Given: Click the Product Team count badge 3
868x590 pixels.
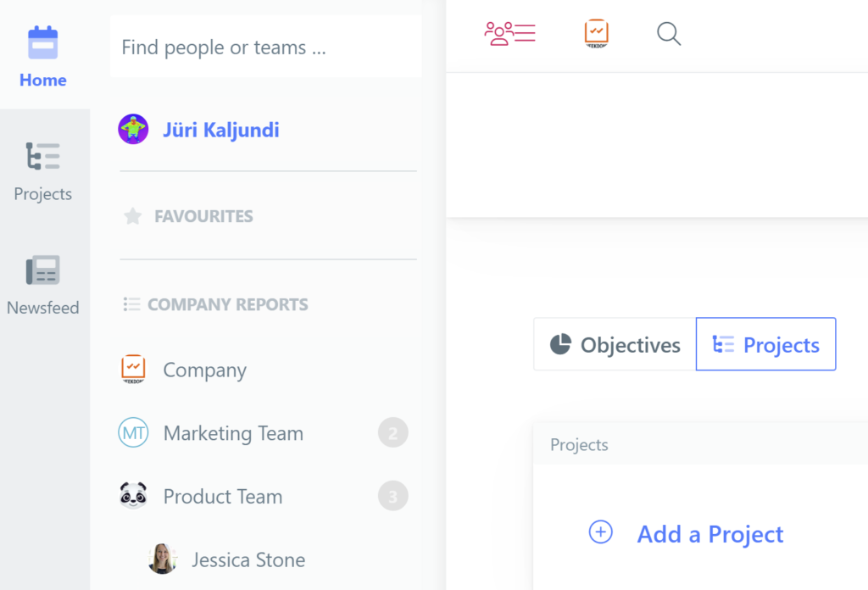Looking at the screenshot, I should (x=393, y=496).
